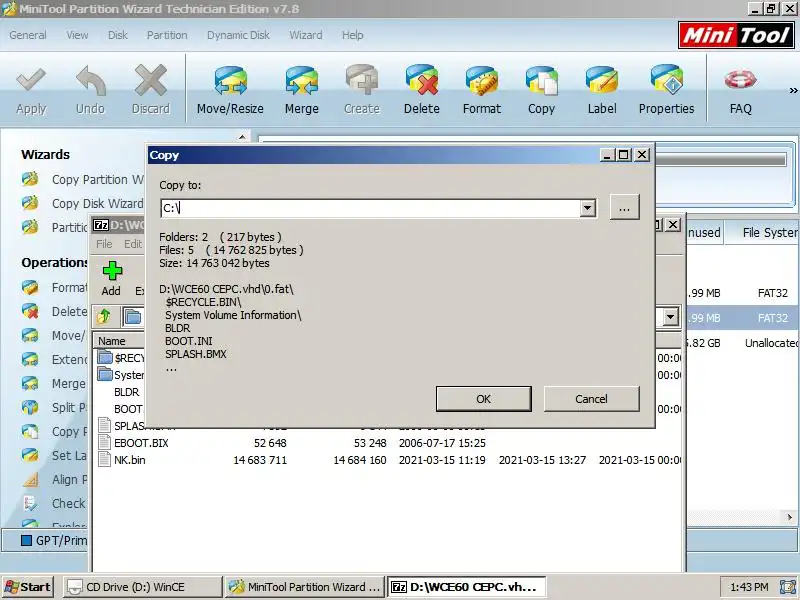The image size is (800, 600).
Task: Select the NK.bin file row
Action: (x=388, y=460)
